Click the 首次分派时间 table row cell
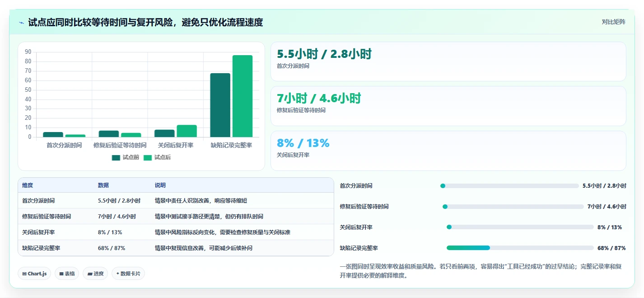This screenshot has height=298, width=644. [38, 201]
